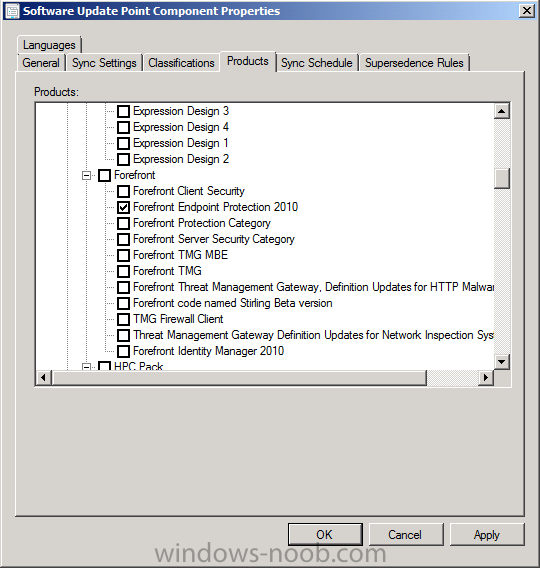The width and height of the screenshot is (540, 568).
Task: Enable the TMG Firewall Client checkbox
Action: click(x=124, y=319)
